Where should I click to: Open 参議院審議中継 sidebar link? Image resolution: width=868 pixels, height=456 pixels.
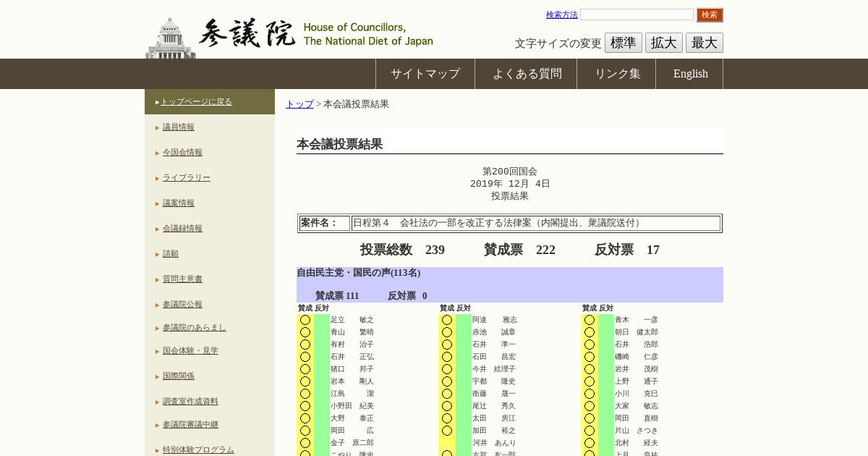190,425
